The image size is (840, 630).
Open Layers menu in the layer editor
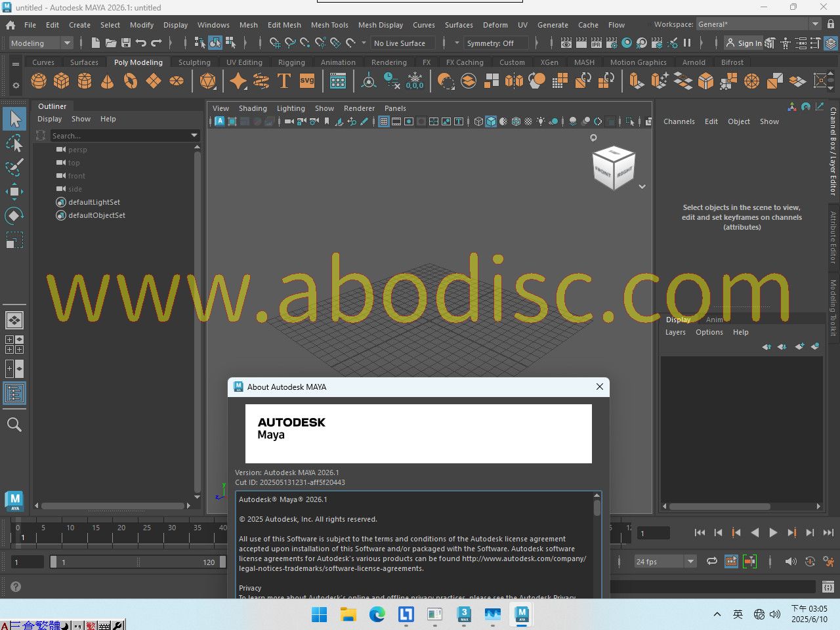(x=675, y=332)
